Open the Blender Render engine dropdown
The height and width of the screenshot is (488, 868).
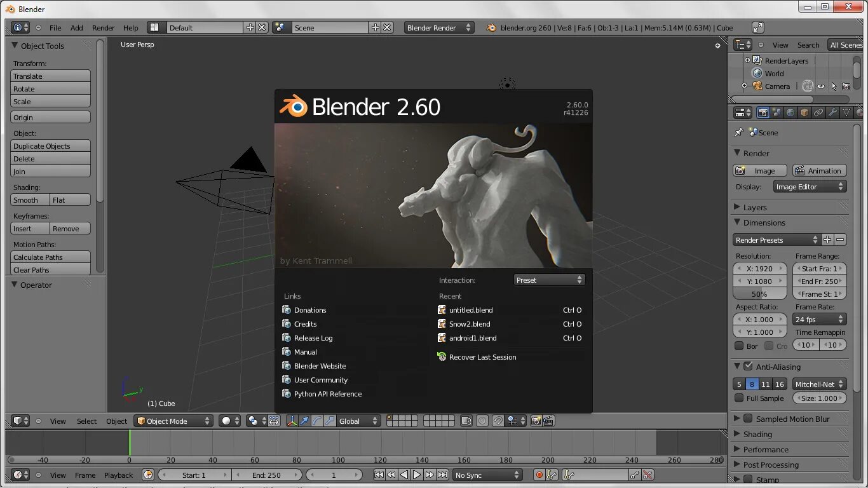click(439, 27)
